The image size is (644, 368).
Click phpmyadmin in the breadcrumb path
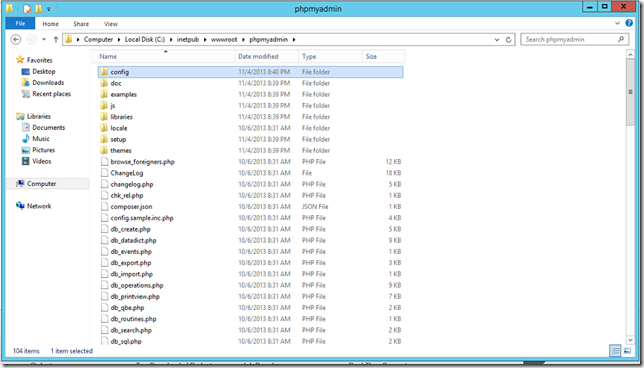[268, 39]
